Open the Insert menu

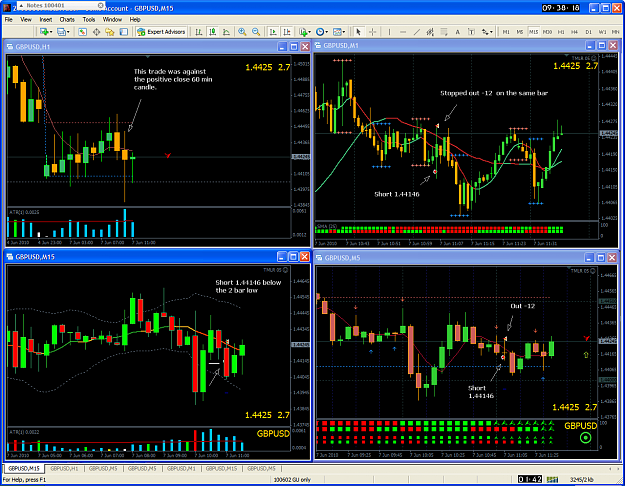pyautogui.click(x=45, y=20)
